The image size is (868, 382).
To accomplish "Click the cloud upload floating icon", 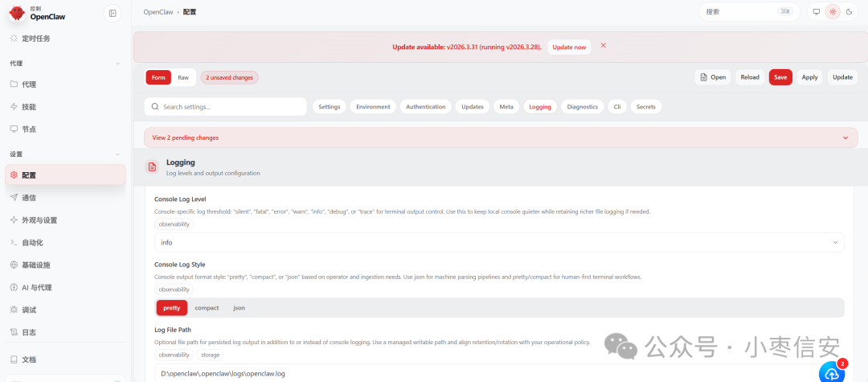I will tap(832, 373).
